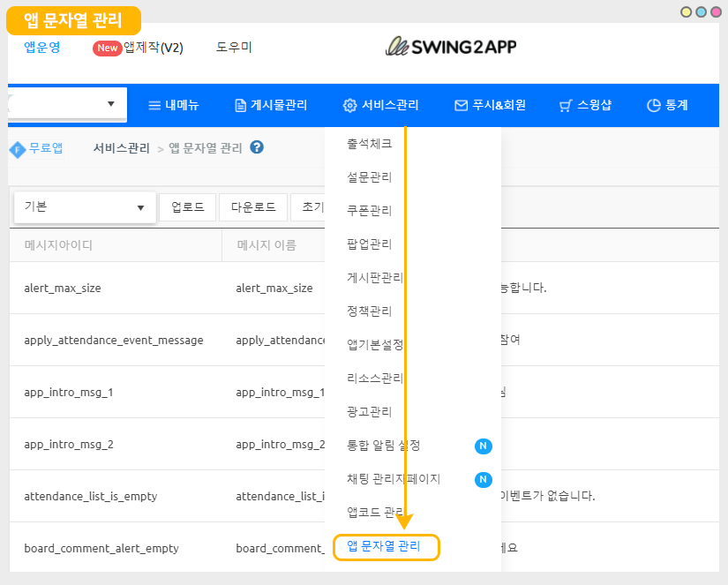Screen dimensions: 728x585
Task: Open 푸시&회원 envelope menu
Action: pos(490,105)
